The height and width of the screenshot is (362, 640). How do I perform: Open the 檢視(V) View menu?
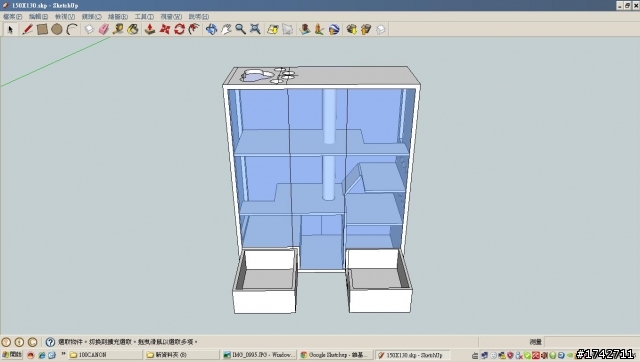click(65, 17)
